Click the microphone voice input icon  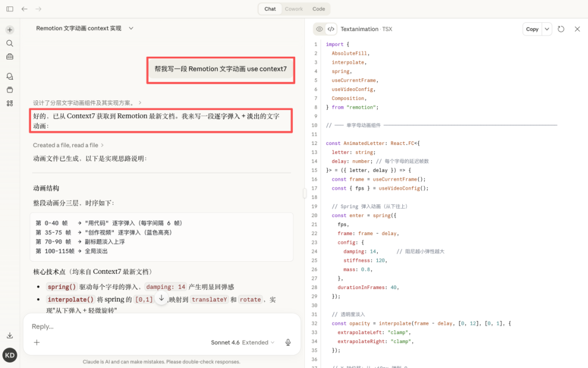click(288, 342)
